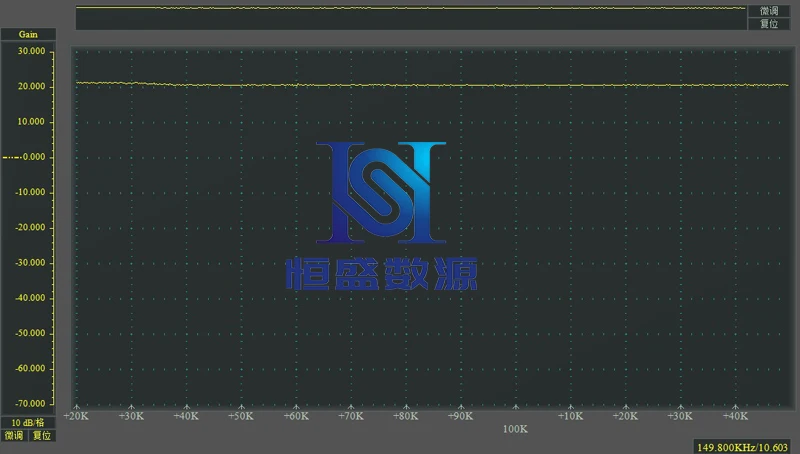Click the 100K center frequency label

[515, 429]
